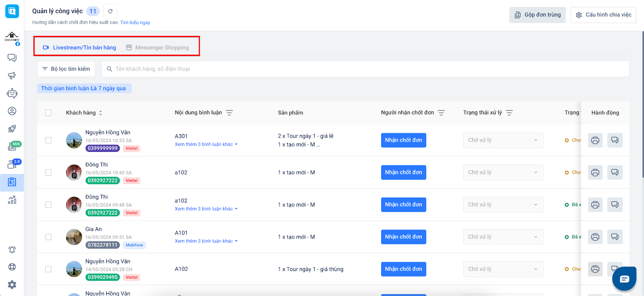644x296 pixels.
Task: Check the box for Gia An's row
Action: (x=48, y=237)
